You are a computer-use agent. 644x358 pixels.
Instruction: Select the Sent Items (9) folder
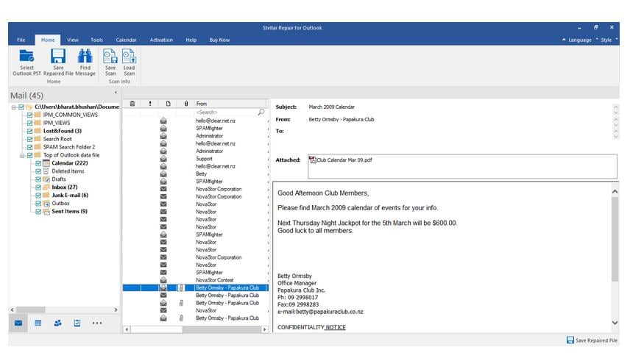(69, 212)
